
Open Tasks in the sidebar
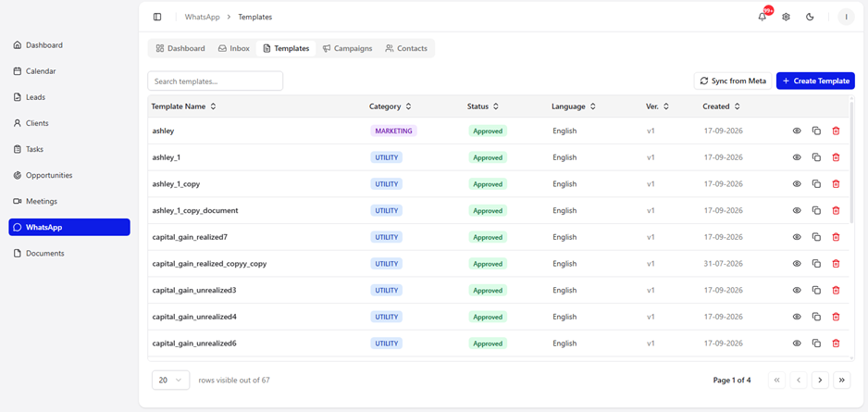(69, 149)
